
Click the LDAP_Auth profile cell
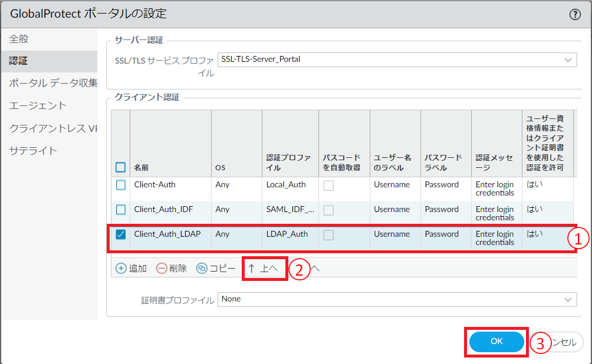tap(287, 234)
